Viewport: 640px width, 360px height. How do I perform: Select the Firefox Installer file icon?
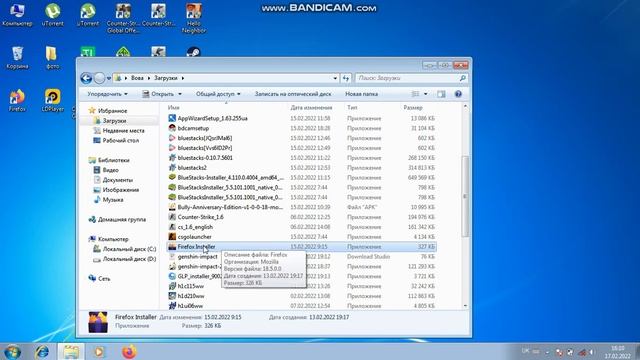(172, 247)
